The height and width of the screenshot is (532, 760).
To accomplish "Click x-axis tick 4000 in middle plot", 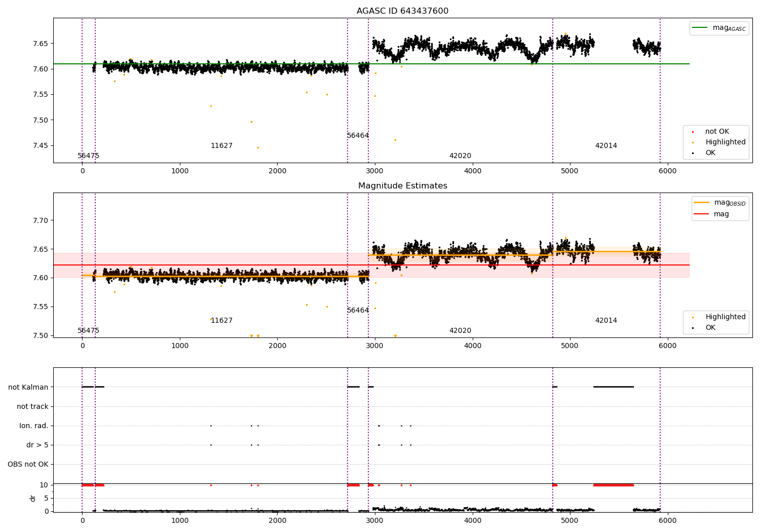I will pos(472,346).
